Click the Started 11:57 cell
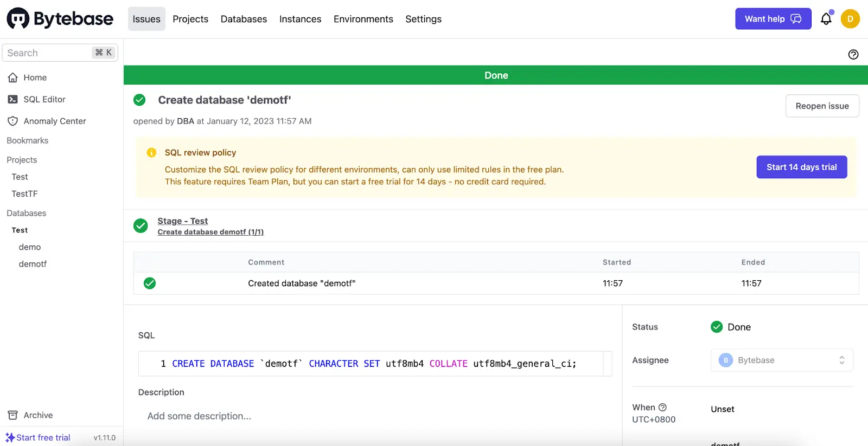 coord(612,283)
